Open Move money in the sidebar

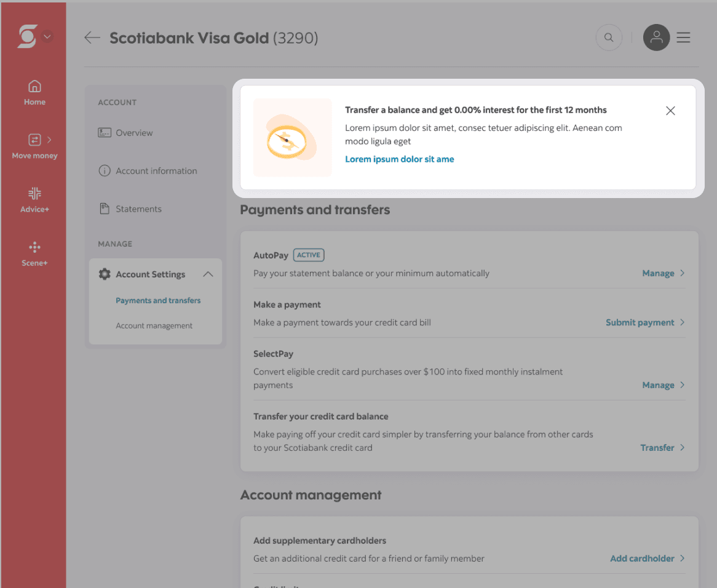35,146
